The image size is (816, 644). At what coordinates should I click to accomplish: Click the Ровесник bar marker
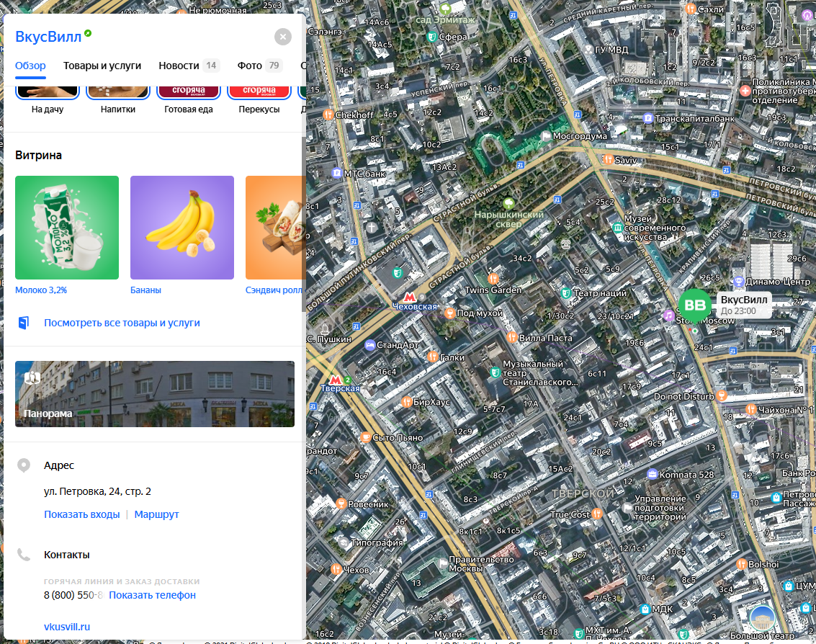coord(341,504)
